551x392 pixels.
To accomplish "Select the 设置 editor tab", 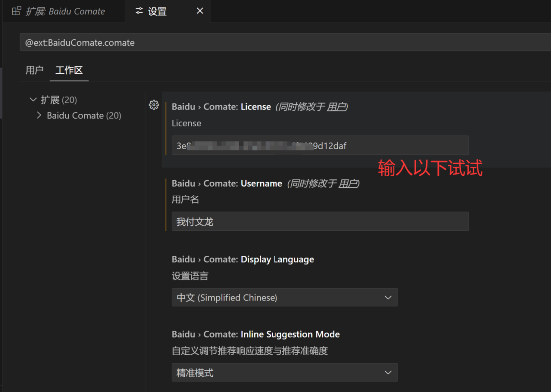I will [x=168, y=11].
